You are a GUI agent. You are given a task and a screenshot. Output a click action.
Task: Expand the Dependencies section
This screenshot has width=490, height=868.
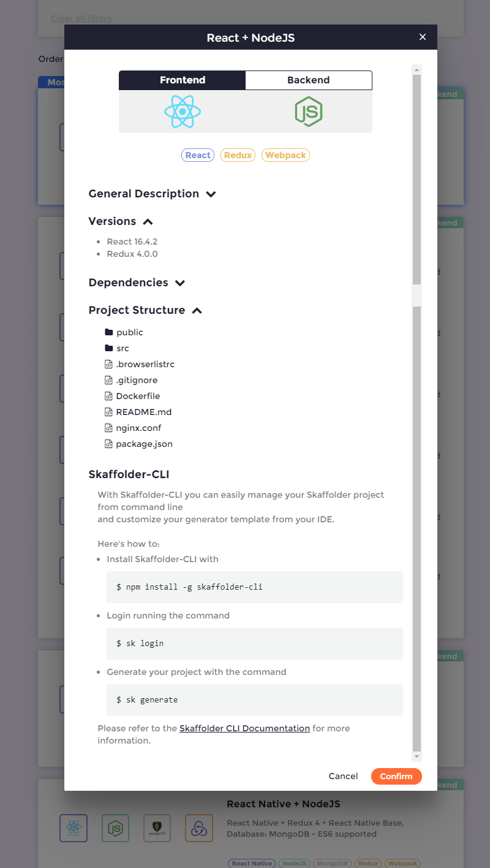(179, 283)
